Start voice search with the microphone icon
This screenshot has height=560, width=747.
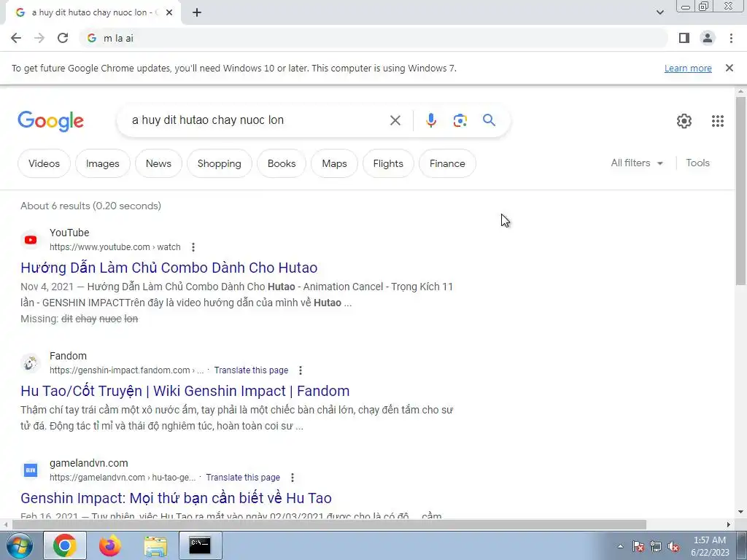pos(430,120)
